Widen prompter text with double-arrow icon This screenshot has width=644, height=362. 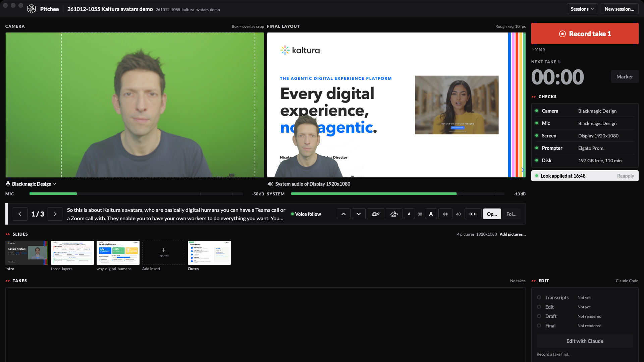[x=445, y=214]
